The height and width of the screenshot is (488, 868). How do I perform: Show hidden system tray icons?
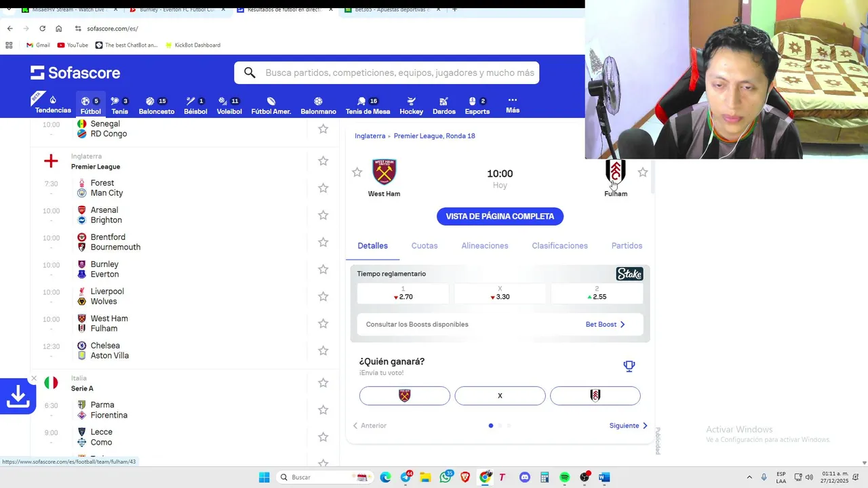[749, 477]
